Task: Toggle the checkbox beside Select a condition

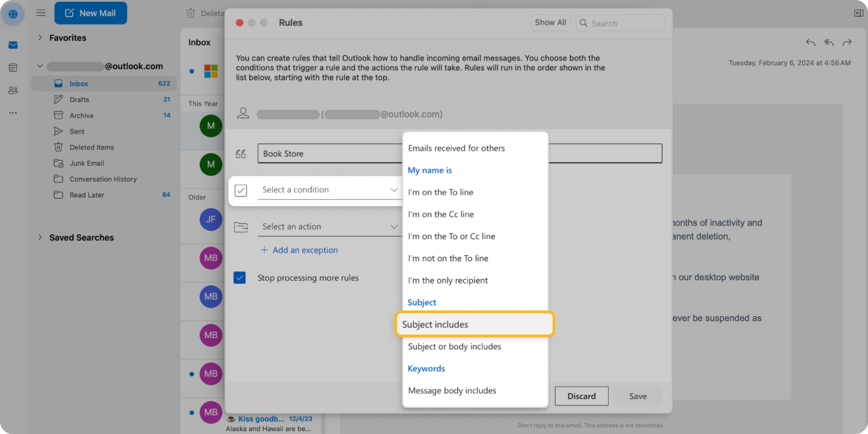Action: (x=241, y=191)
